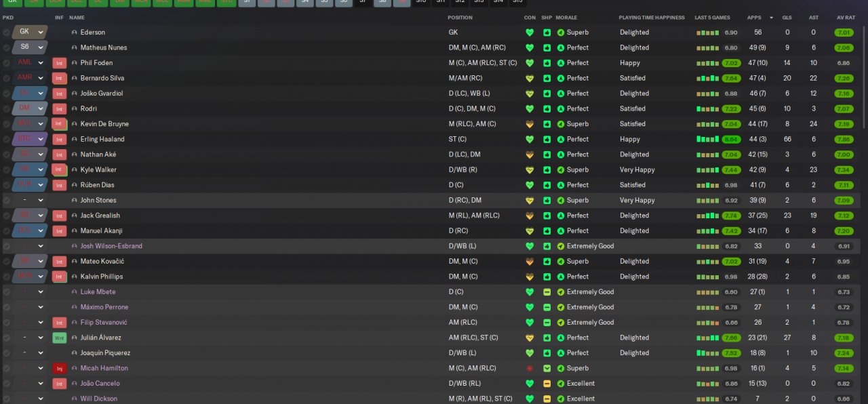Toggle the picked checkmark for Josh Wilson-Esbrand
The image size is (868, 404).
click(6, 246)
